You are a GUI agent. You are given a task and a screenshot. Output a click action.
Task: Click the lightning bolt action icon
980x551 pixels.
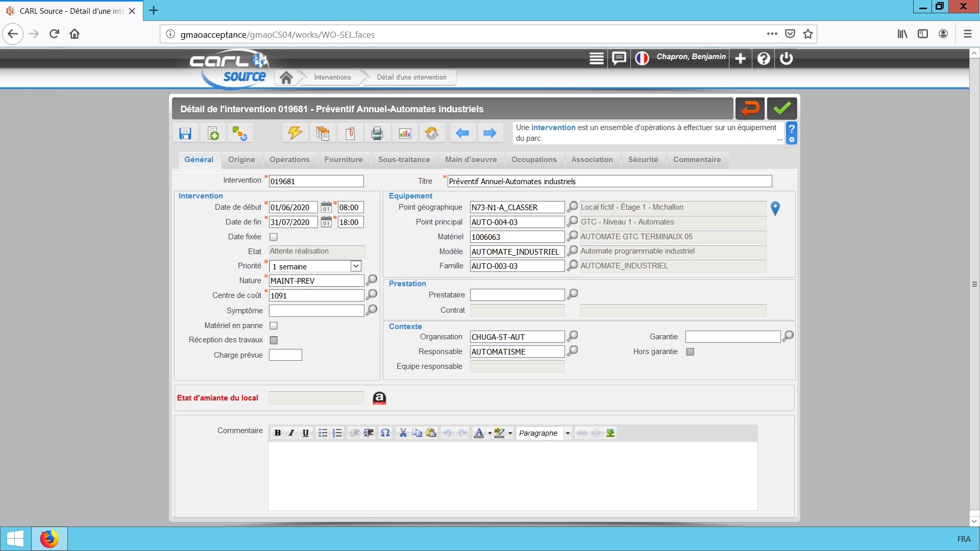(295, 133)
